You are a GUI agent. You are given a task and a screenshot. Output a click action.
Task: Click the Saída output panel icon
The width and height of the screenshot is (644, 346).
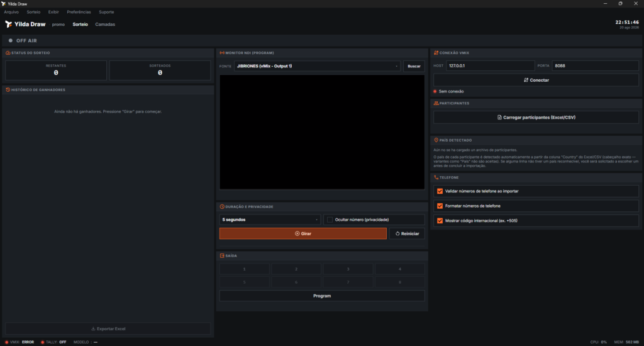(x=222, y=255)
